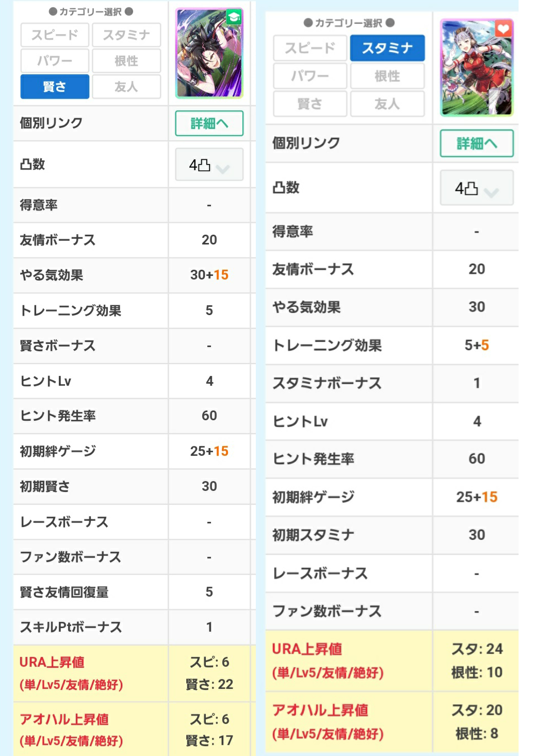Viewport: 557px width, 756px height.
Task: Expand the left card 凸数 dropdown
Action: click(x=209, y=165)
